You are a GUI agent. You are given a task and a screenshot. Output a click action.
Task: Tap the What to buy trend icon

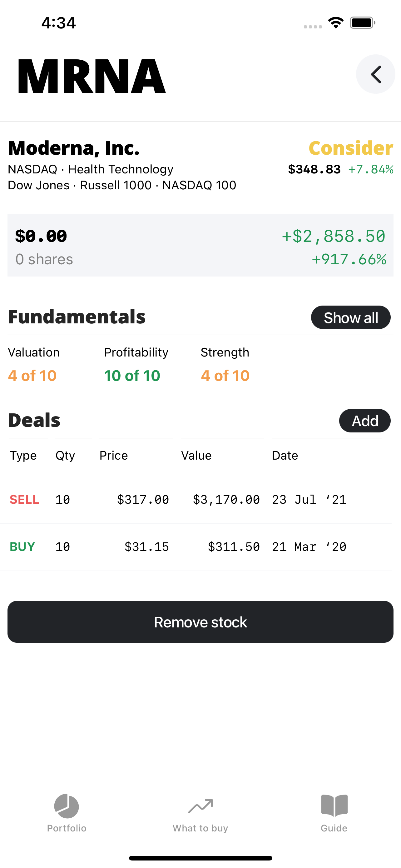tap(200, 806)
